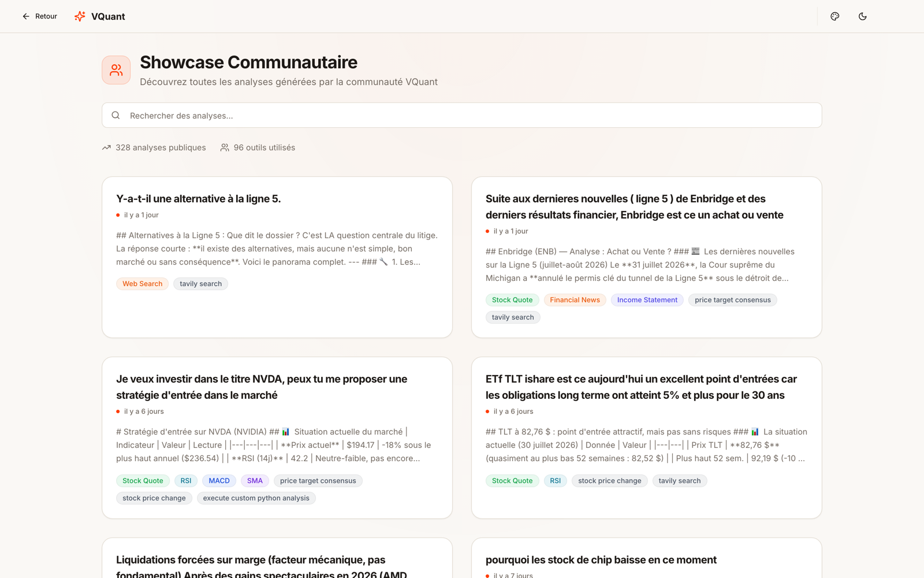Click Stock Quote tag in the NVDA card
This screenshot has height=578, width=924.
click(143, 481)
